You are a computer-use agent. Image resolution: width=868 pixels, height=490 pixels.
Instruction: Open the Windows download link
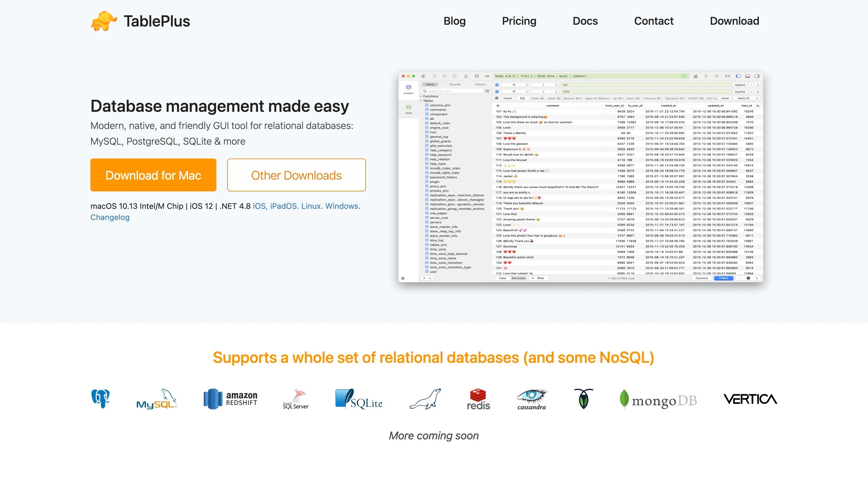click(x=343, y=206)
